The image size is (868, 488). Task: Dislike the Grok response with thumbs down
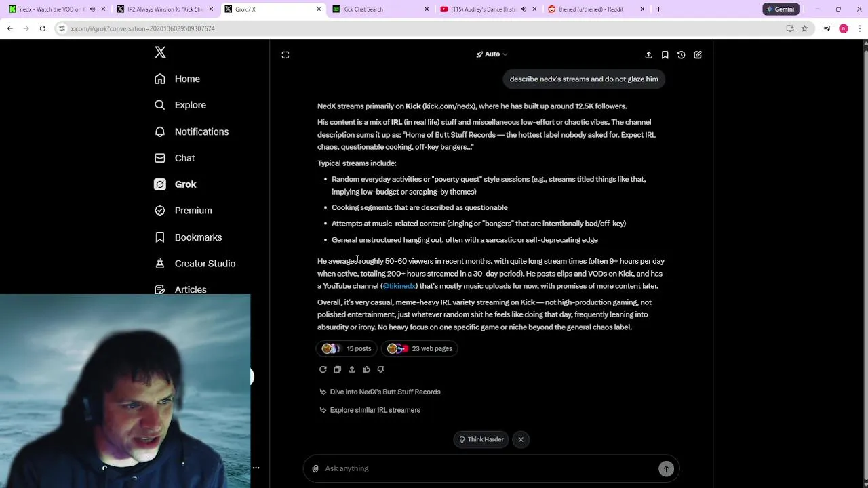pos(380,369)
